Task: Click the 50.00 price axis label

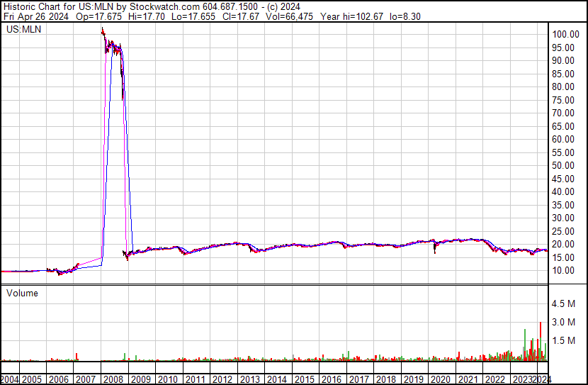Action: pos(563,165)
